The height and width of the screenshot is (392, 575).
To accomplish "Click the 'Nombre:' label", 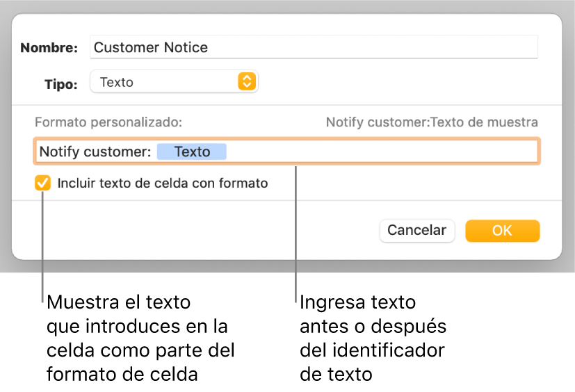I will (x=49, y=48).
